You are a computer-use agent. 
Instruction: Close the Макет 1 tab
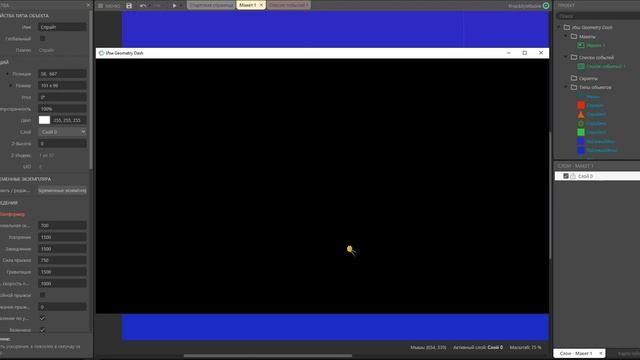261,5
